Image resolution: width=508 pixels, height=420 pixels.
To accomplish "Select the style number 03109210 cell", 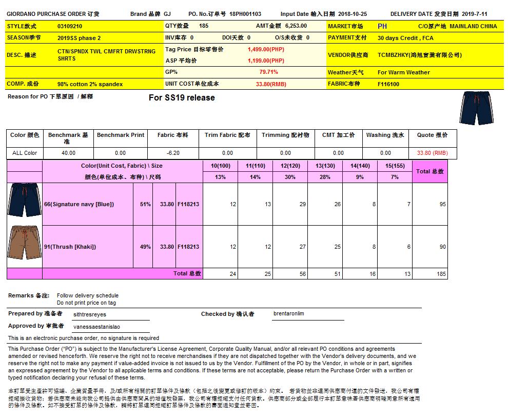I will coord(69,26).
